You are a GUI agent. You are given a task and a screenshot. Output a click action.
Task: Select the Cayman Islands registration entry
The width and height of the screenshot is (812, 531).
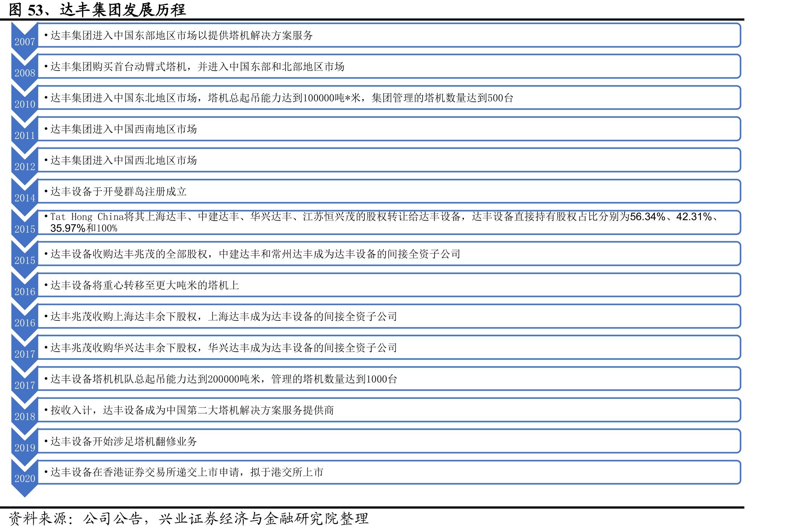click(x=389, y=191)
